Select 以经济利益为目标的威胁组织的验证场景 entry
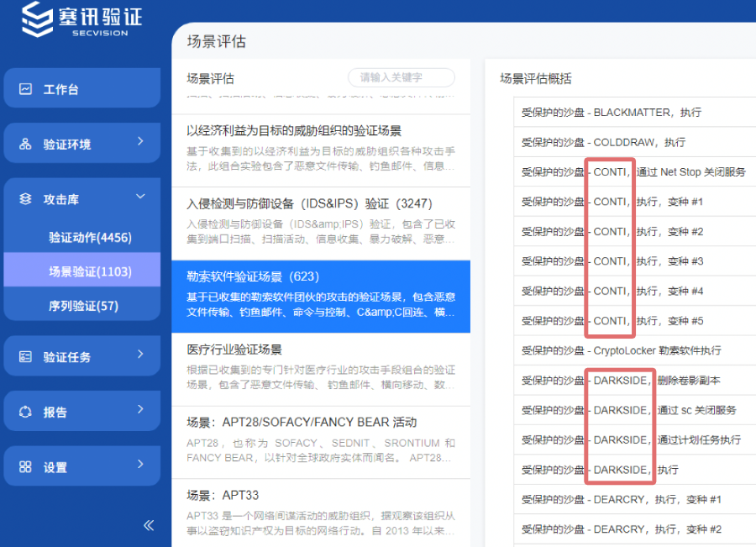 321,150
